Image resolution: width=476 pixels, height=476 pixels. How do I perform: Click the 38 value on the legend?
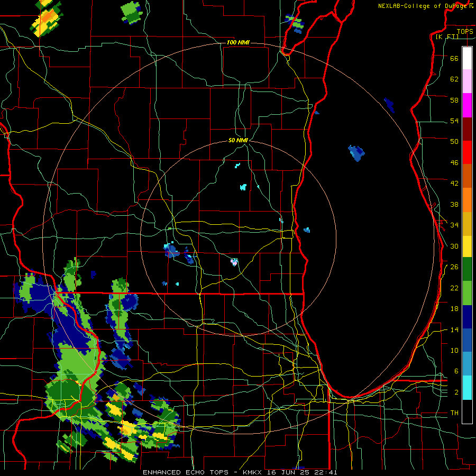(x=454, y=204)
